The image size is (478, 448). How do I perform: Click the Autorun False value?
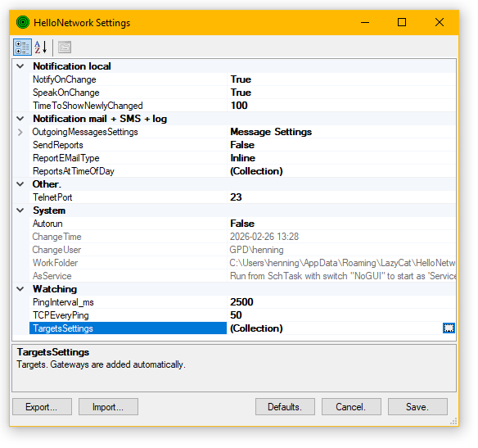(x=242, y=224)
